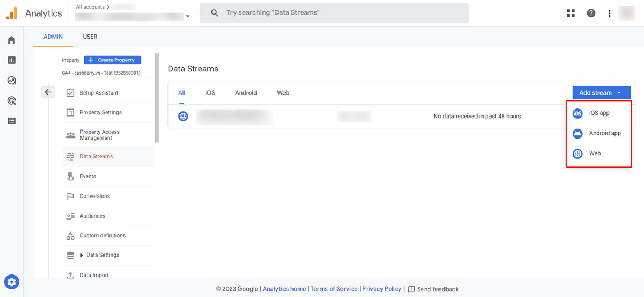Open the Data Import label
Screen dimensions: 644x297
pyautogui.click(x=94, y=275)
